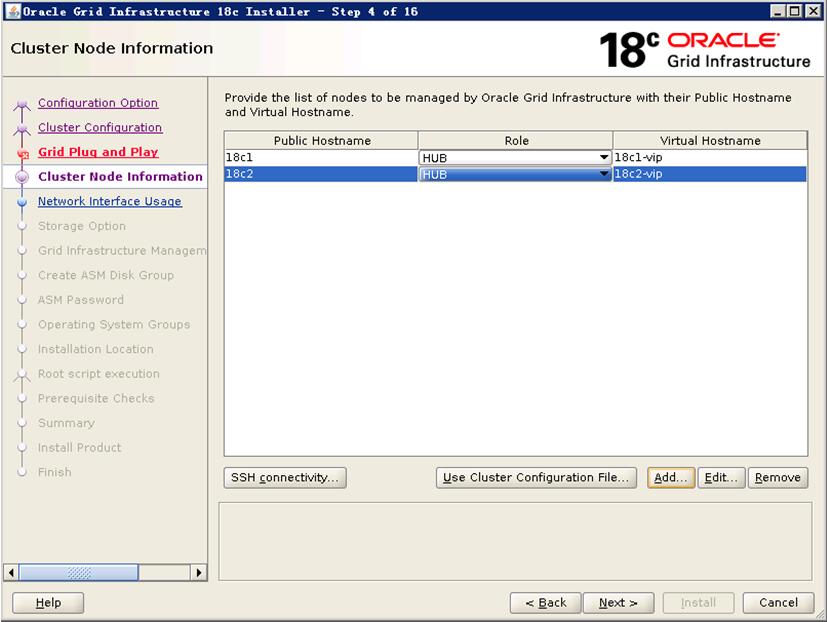The height and width of the screenshot is (622, 827).
Task: Maximize the installer window
Action: coord(794,11)
